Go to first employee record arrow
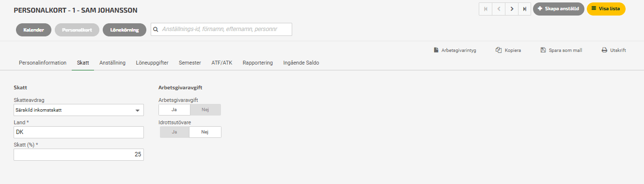644x184 pixels. 486,9
